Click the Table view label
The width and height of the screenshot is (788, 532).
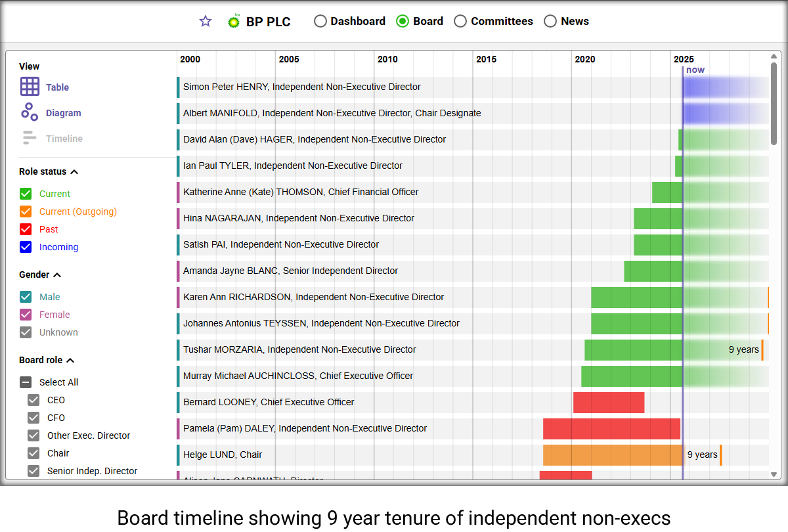tap(57, 87)
